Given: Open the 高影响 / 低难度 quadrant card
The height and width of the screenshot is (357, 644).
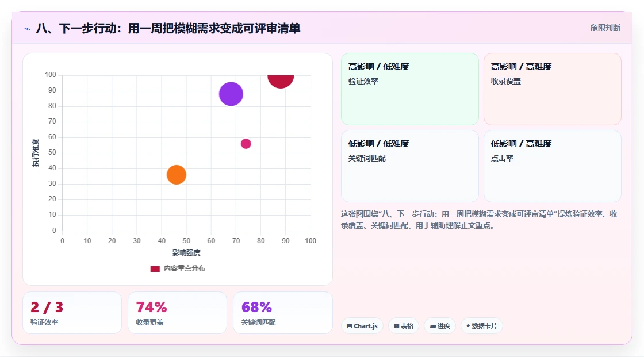Looking at the screenshot, I should tap(410, 89).
